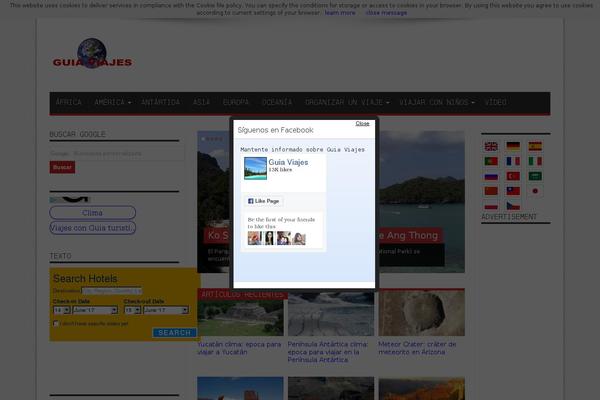Select the Portuguese flag language
Image resolution: width=600 pixels, height=400 pixels.
tap(491, 161)
